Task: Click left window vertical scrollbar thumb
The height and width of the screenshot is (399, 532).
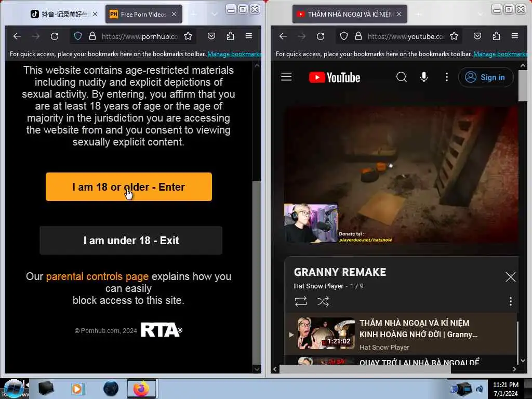Action: pos(257,272)
